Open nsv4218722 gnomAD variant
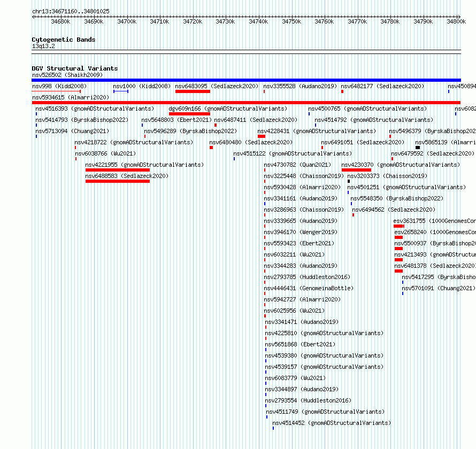 134,142
